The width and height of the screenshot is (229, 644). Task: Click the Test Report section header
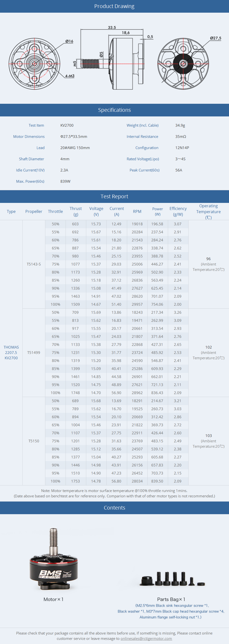(x=114, y=197)
